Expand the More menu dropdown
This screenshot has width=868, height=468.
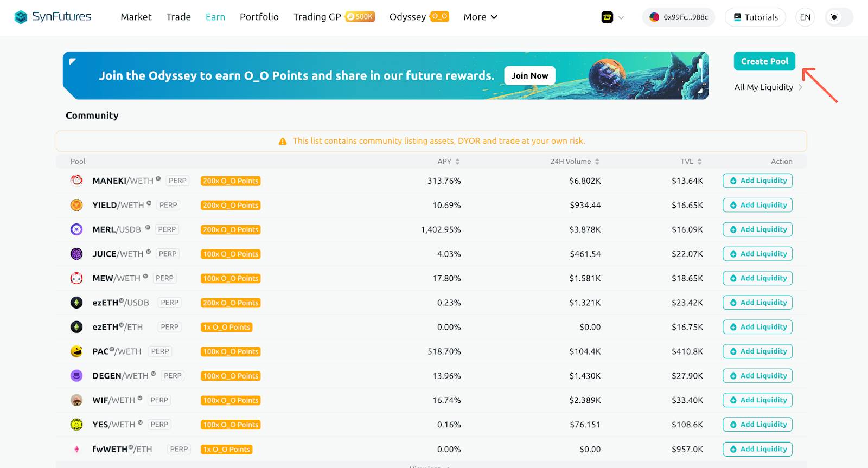click(x=480, y=17)
